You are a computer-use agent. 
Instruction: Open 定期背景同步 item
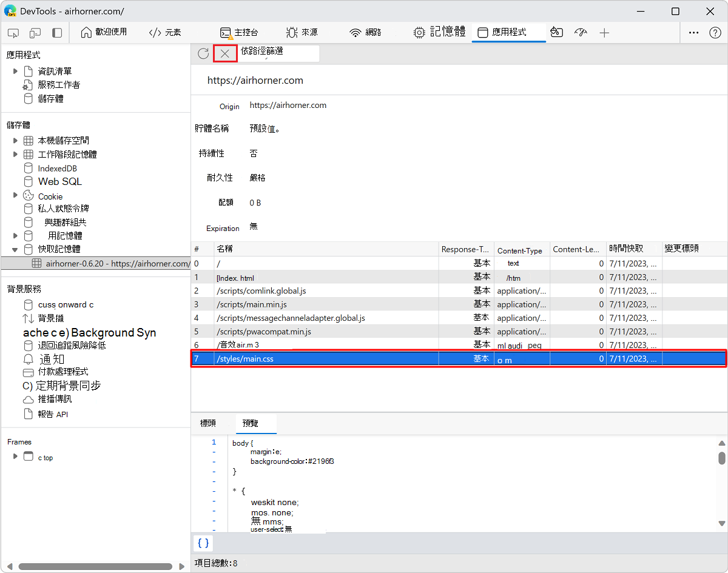61,386
